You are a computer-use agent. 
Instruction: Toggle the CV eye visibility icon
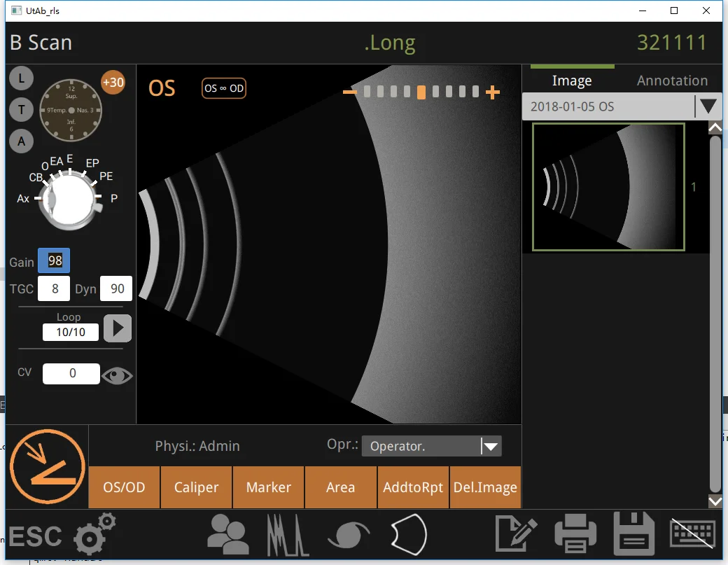tap(117, 376)
